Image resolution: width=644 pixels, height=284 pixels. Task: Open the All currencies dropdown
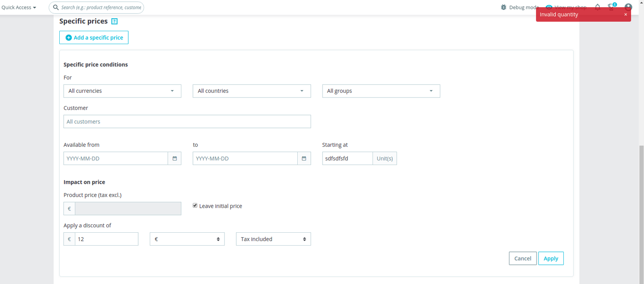[123, 91]
